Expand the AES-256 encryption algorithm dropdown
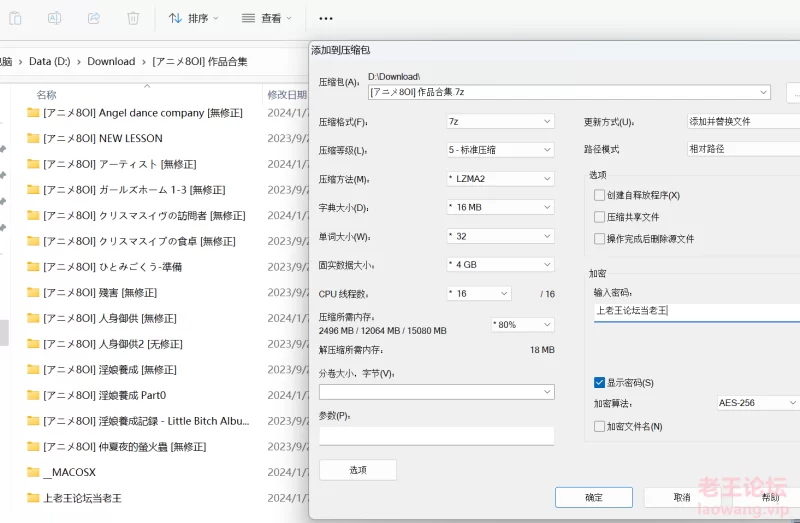Viewport: 800px width, 523px height. click(757, 403)
